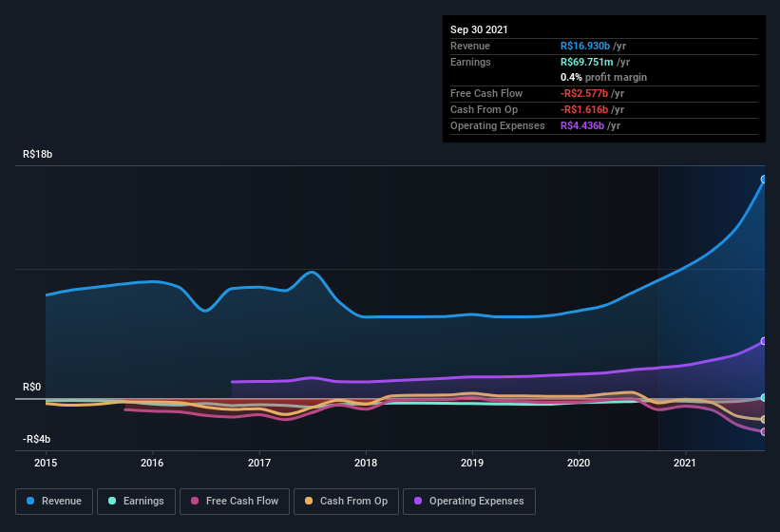Image resolution: width=780 pixels, height=532 pixels.
Task: Click the 2018 x-axis label
Action: (366, 463)
